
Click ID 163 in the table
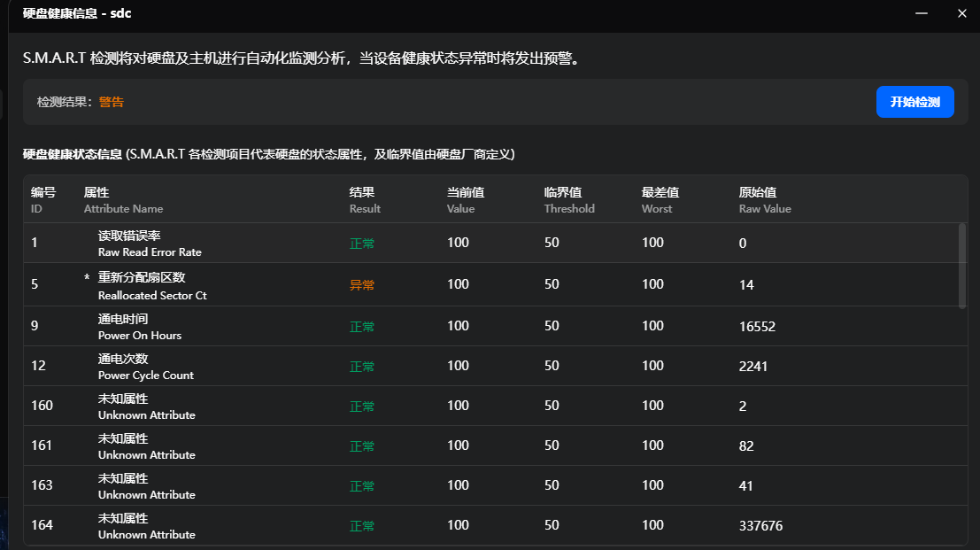[42, 485]
